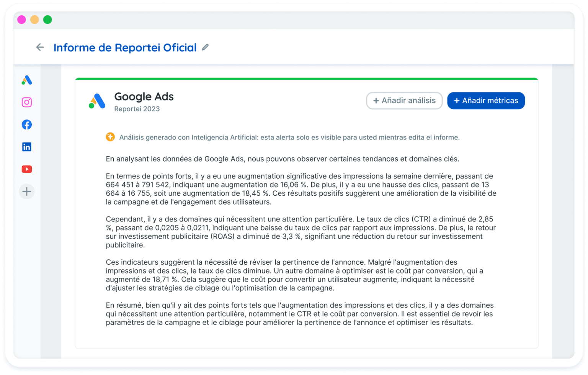Open the LinkedIn channel in the sidebar
This screenshot has height=375, width=588.
click(x=27, y=147)
